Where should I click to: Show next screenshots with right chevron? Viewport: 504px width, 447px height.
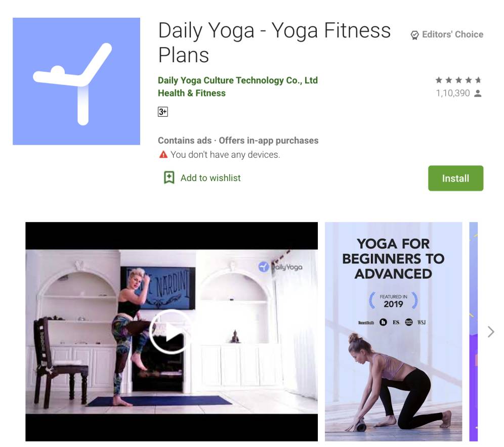point(490,332)
